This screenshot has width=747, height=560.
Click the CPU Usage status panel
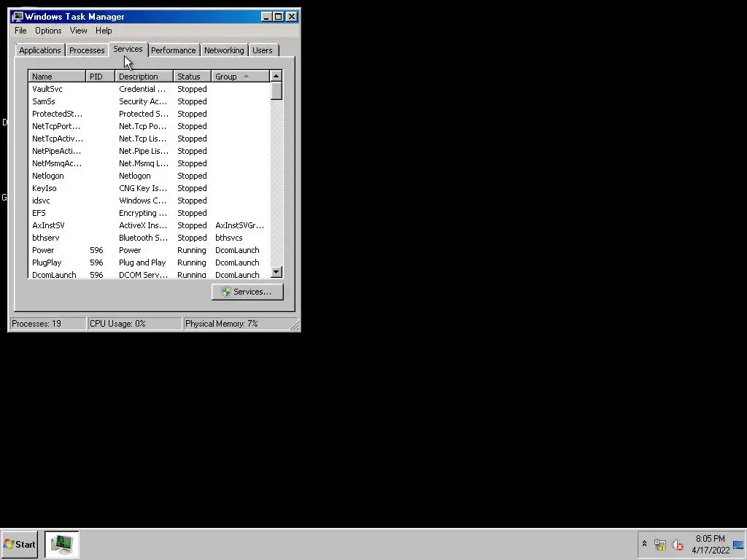point(135,324)
